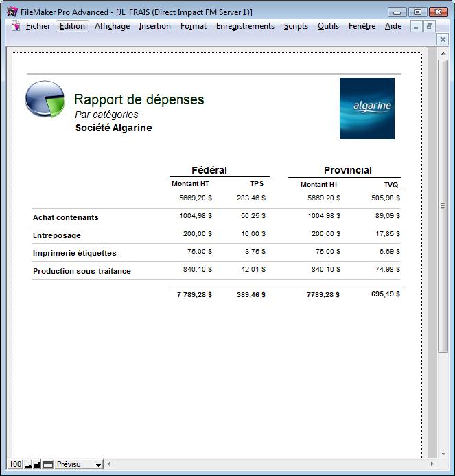This screenshot has width=455, height=476.
Task: Open the Affichage menu
Action: coord(112,26)
